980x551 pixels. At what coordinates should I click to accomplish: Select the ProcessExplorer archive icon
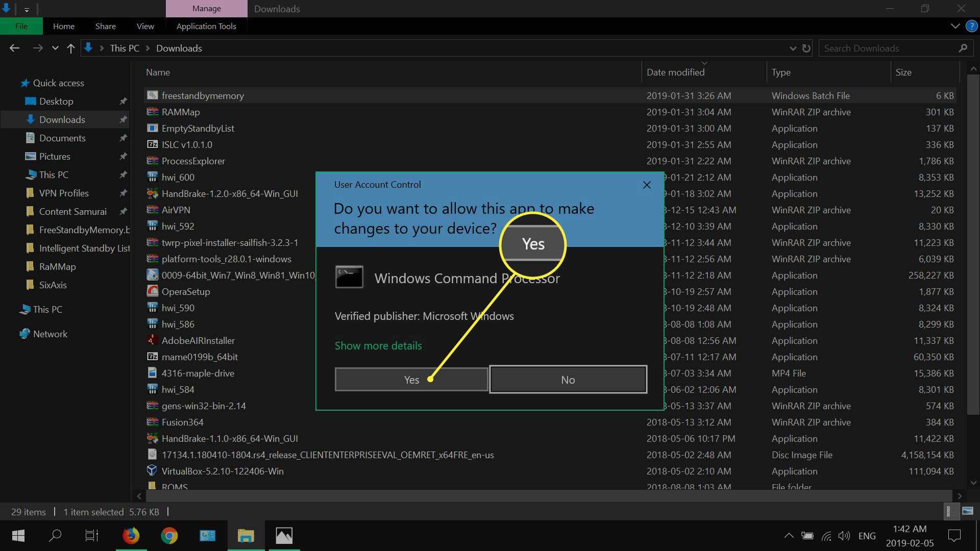152,161
